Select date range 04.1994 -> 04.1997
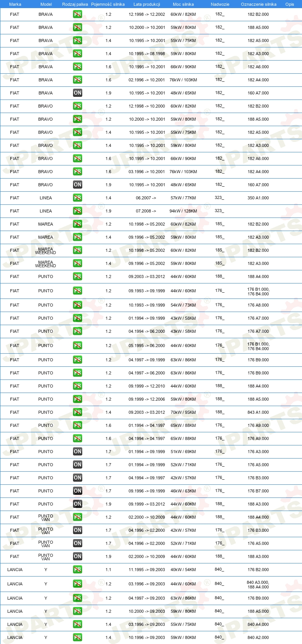This screenshot has width=302, height=644. pos(147,438)
